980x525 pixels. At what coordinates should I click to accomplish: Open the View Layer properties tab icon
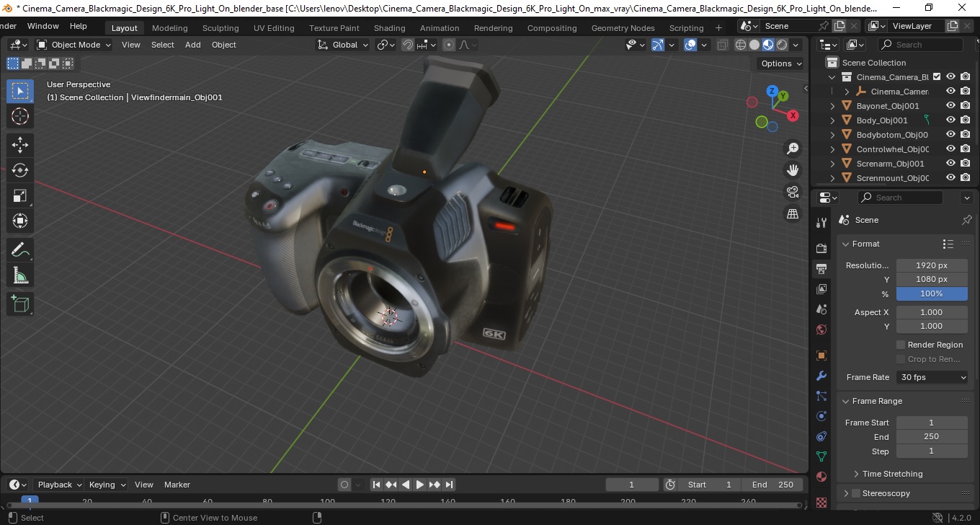point(821,289)
